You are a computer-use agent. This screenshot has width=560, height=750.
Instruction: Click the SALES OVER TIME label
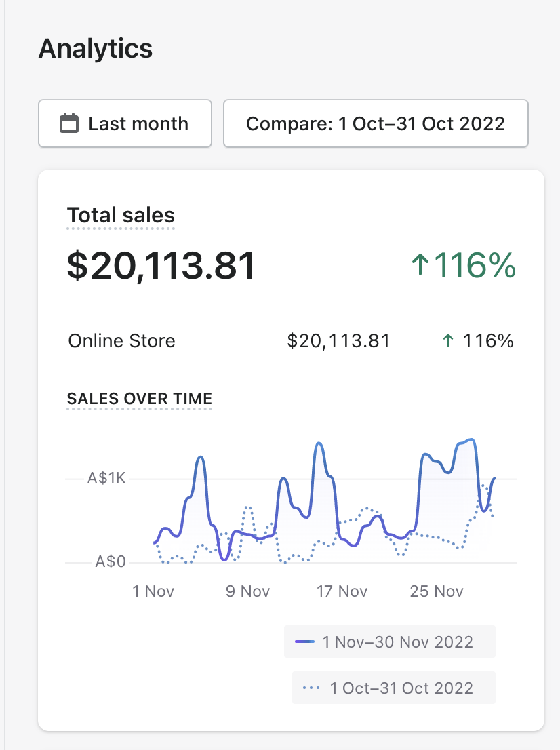[140, 398]
